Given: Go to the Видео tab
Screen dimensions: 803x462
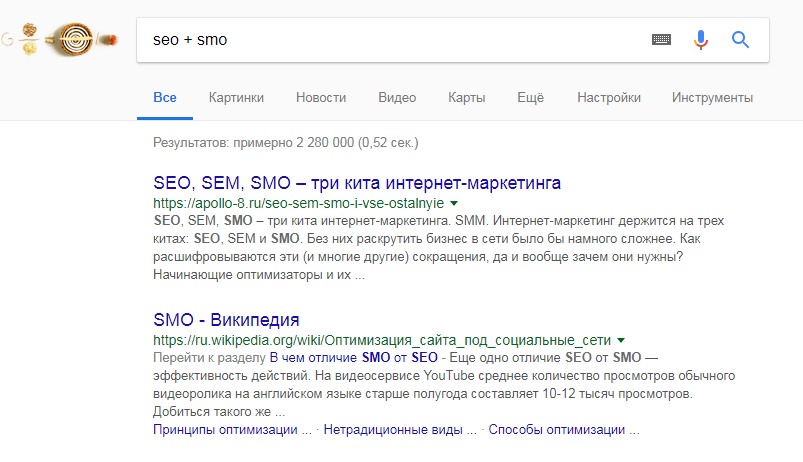Looking at the screenshot, I should (x=397, y=98).
